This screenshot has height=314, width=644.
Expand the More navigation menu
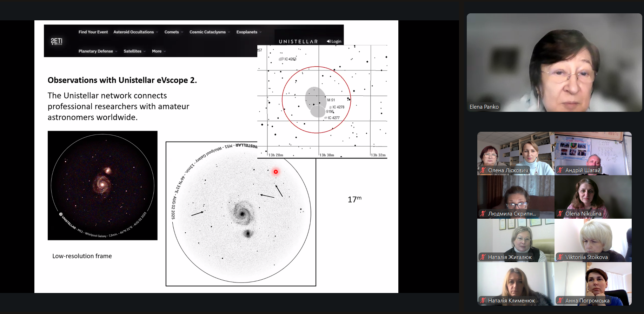(159, 51)
